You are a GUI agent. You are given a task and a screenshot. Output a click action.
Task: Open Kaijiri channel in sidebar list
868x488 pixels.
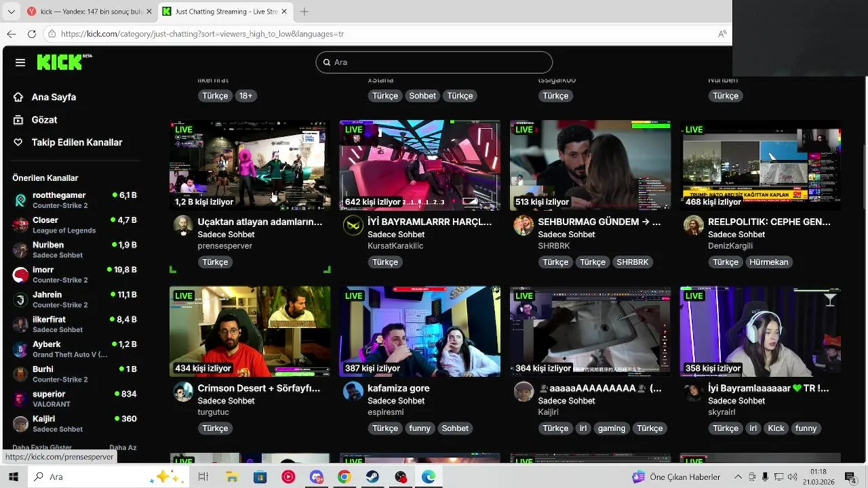75,424
